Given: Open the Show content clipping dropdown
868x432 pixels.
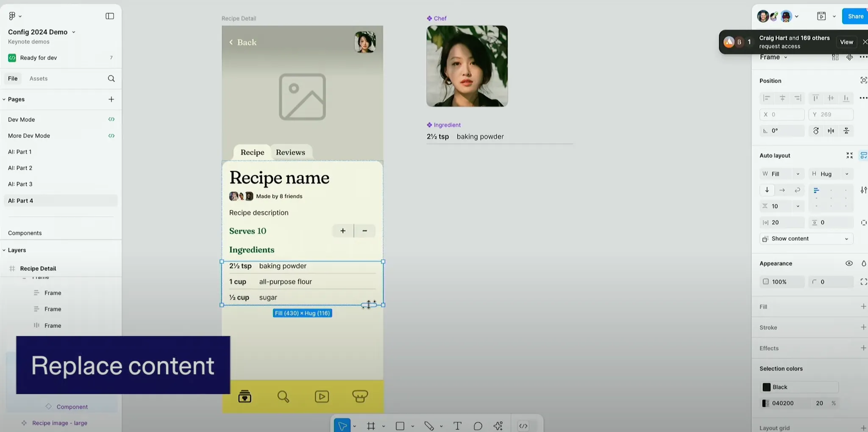Looking at the screenshot, I should pos(807,239).
